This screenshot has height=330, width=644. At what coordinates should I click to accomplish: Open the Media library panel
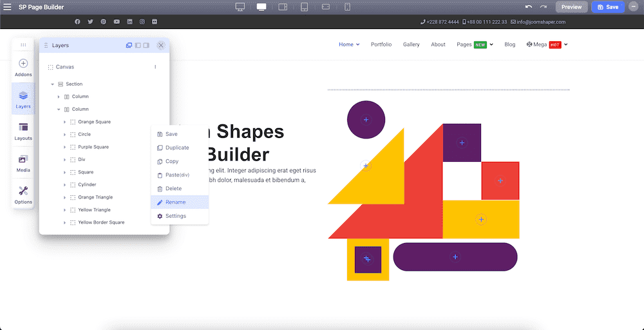pyautogui.click(x=23, y=163)
